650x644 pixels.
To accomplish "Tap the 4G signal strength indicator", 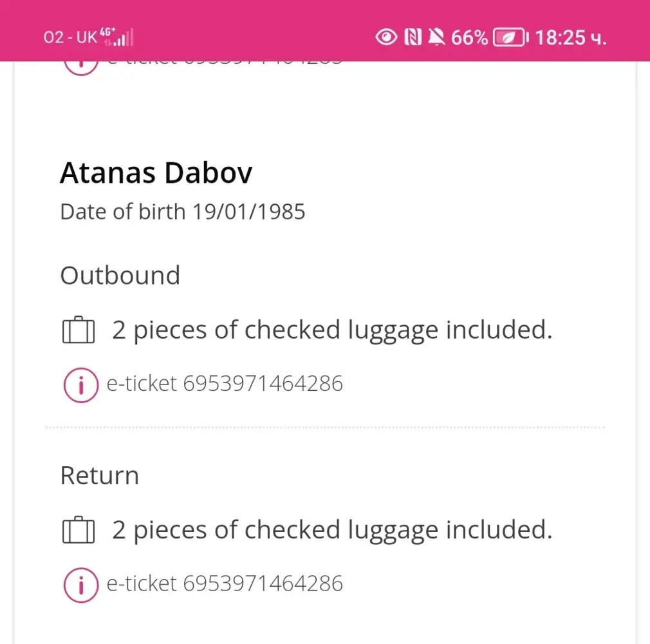I will click(117, 37).
